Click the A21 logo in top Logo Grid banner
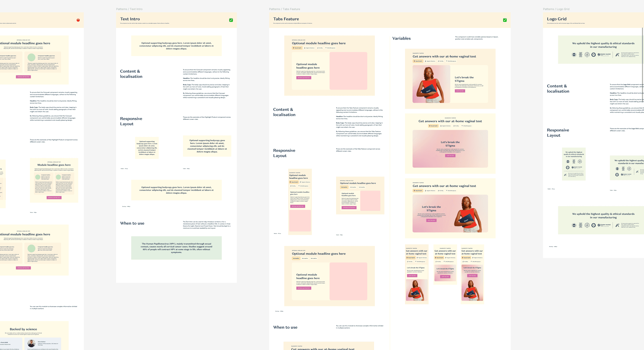This screenshot has height=350, width=644. (617, 55)
